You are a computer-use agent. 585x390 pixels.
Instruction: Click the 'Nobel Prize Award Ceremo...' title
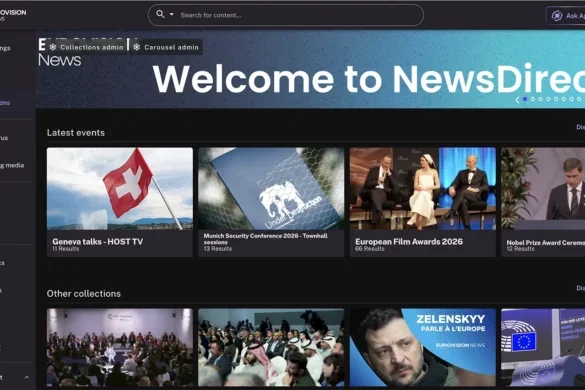click(545, 243)
